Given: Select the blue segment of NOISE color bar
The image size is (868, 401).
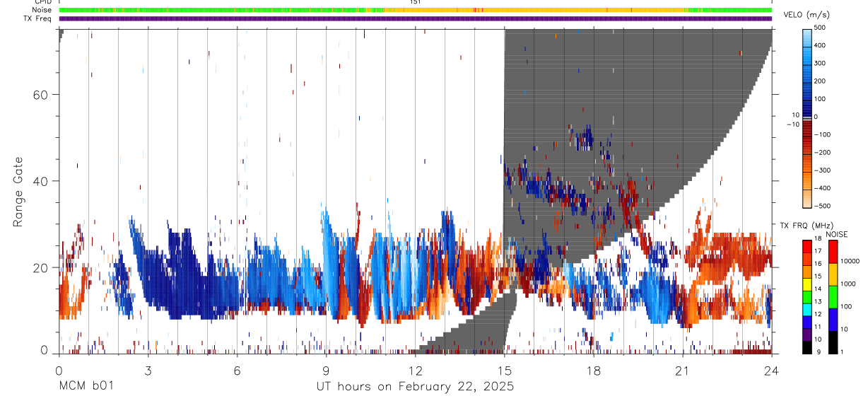Looking at the screenshot, I should tap(832, 319).
